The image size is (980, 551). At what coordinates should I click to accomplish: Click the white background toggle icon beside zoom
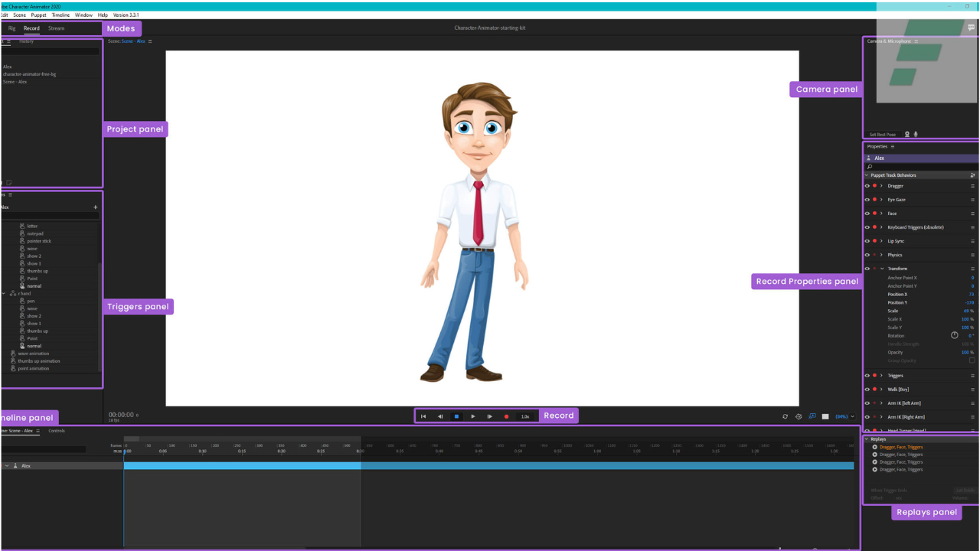tap(825, 417)
